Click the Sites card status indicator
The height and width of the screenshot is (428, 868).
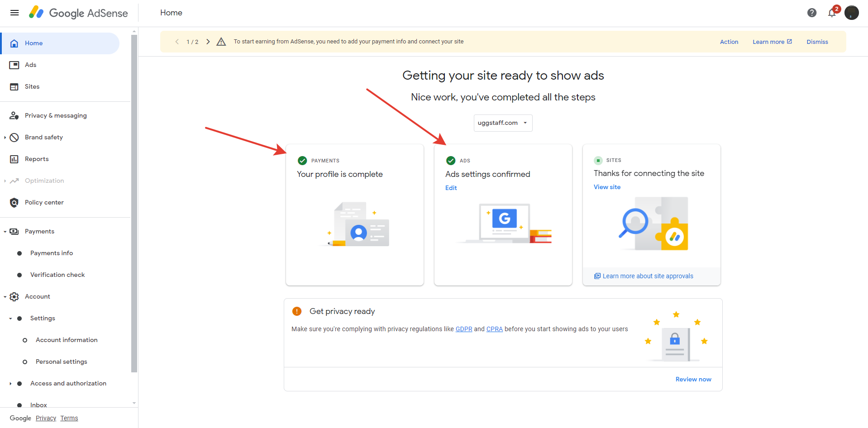pos(598,160)
